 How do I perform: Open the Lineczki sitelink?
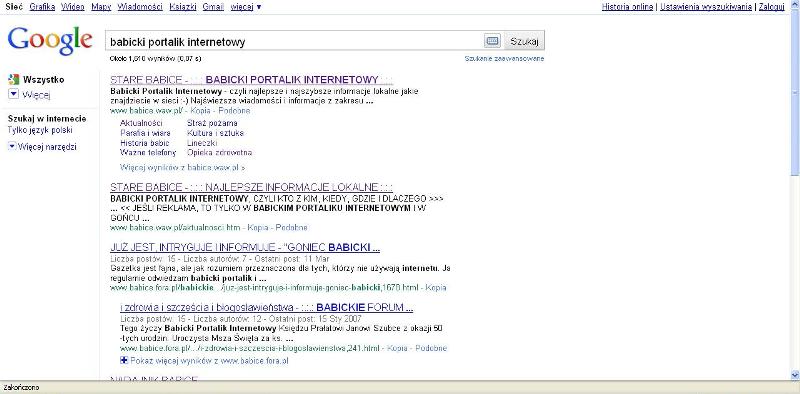click(203, 143)
